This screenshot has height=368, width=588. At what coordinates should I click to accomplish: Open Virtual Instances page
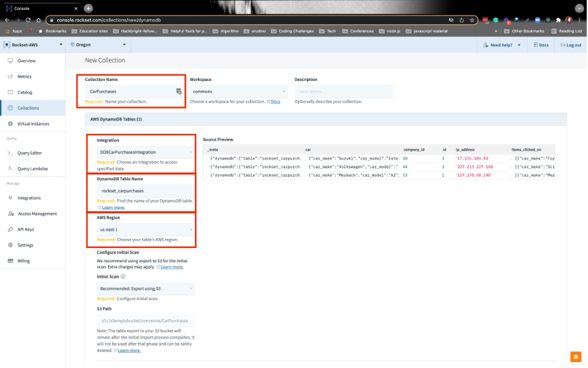(33, 124)
